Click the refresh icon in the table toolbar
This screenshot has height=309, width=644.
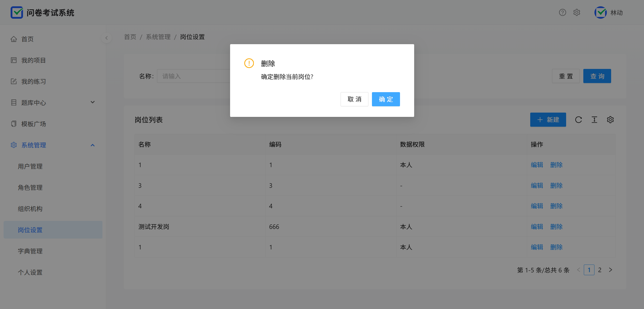(x=579, y=120)
